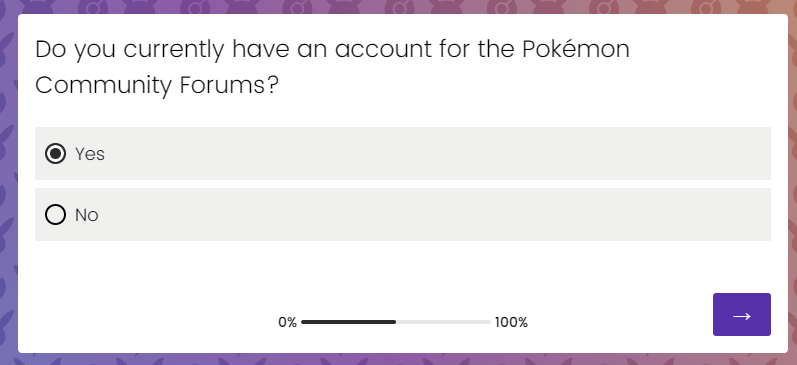Click the question heading about Pokémon account
The height and width of the screenshot is (365, 797).
332,67
